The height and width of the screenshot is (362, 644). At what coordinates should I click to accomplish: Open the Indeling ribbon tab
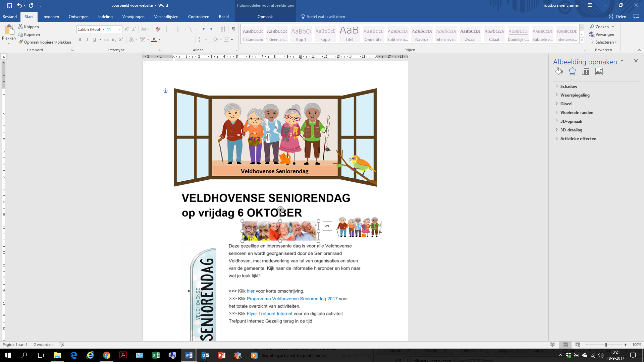click(x=105, y=17)
